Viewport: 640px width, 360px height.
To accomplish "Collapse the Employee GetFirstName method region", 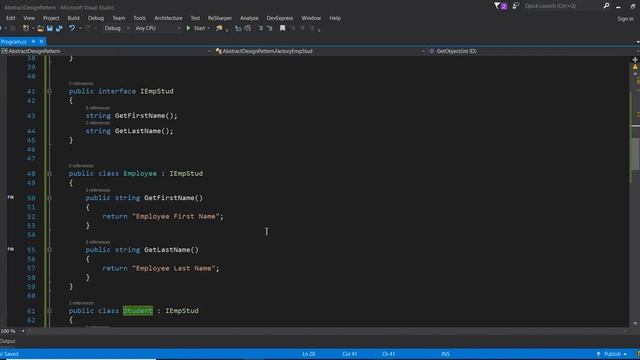I will [x=49, y=198].
